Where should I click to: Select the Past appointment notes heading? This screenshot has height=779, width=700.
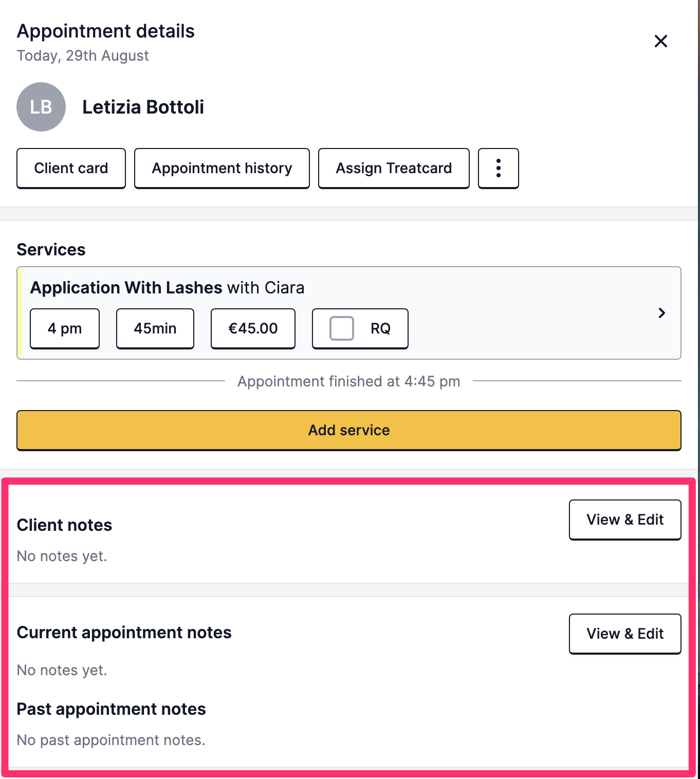click(x=111, y=709)
